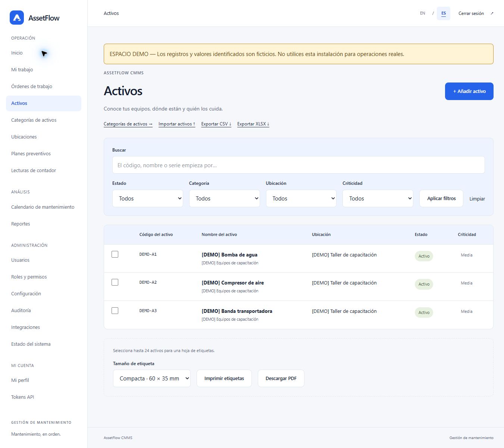Click the Añadir activo button

point(469,91)
